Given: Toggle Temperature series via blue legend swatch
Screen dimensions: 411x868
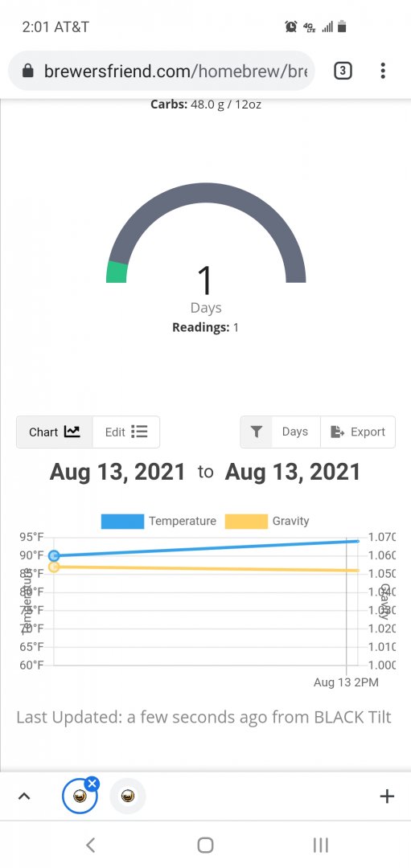Looking at the screenshot, I should (122, 522).
